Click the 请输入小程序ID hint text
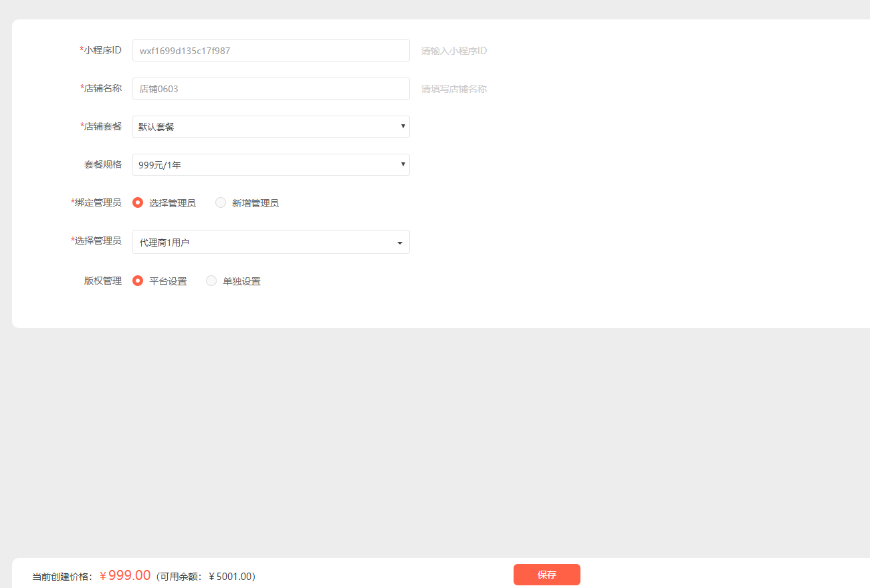 pos(454,51)
